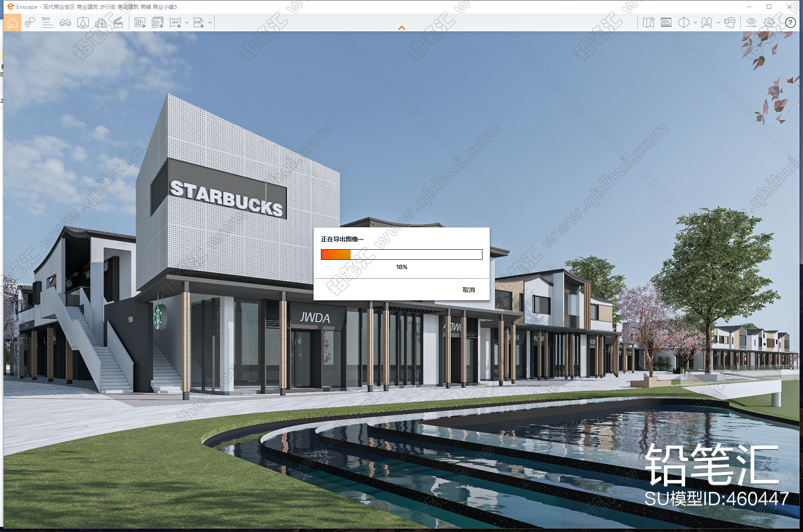
Task: Expand the panorama export dropdown arrow
Action: point(187,22)
